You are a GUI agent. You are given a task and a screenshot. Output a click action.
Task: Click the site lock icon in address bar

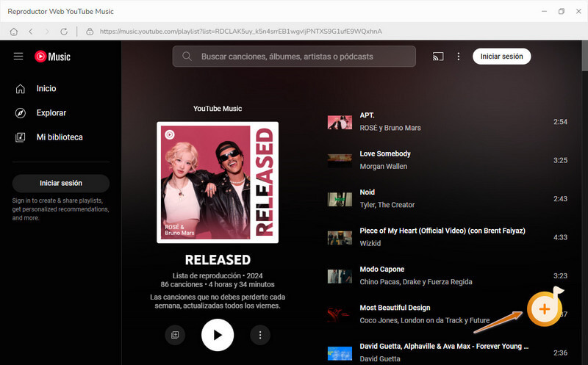90,32
